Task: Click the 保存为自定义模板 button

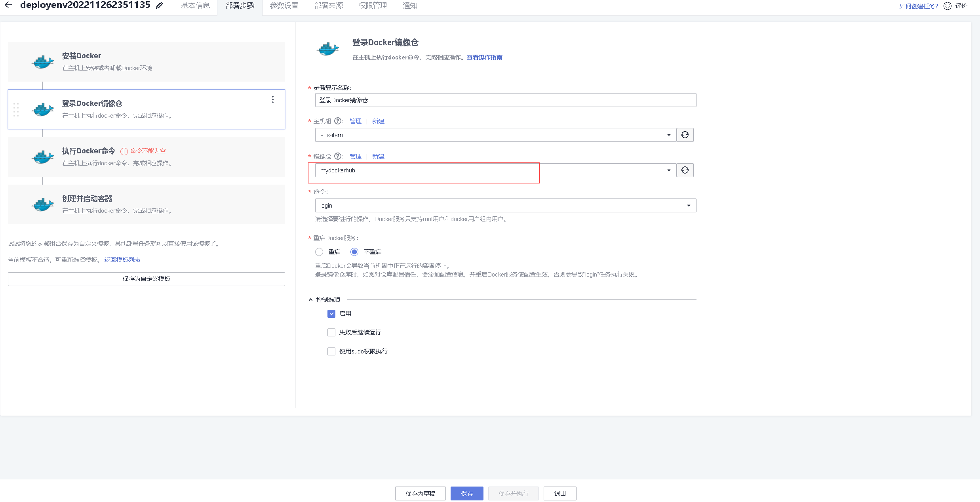Action: (146, 279)
